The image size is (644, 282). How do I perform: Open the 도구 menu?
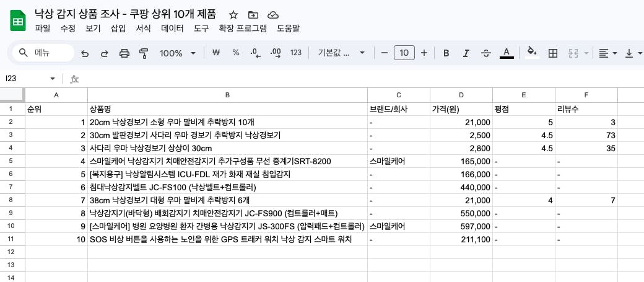click(x=201, y=29)
